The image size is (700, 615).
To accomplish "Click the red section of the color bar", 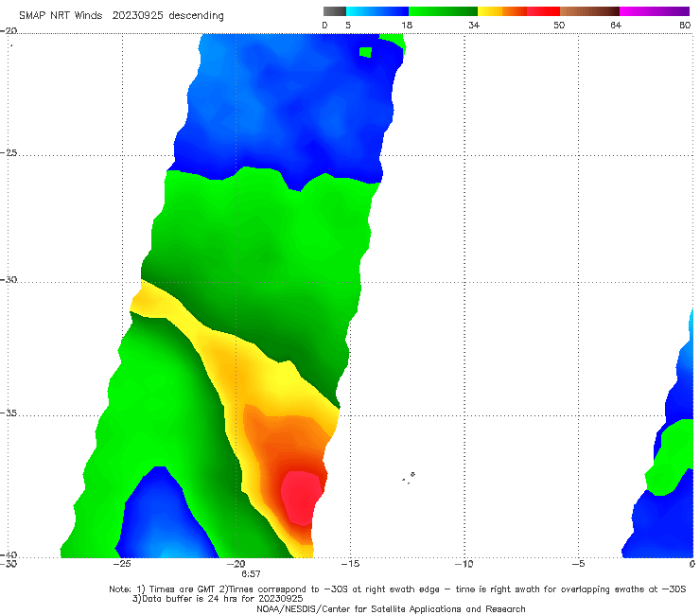I will [x=543, y=11].
